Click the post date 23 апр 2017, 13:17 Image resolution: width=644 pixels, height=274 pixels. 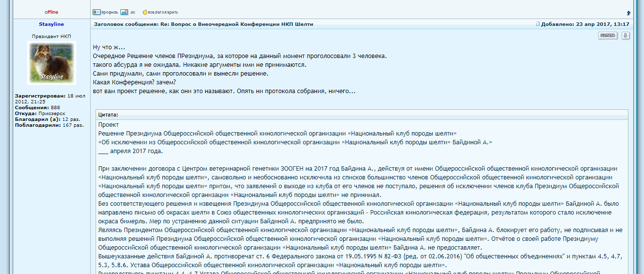point(603,24)
